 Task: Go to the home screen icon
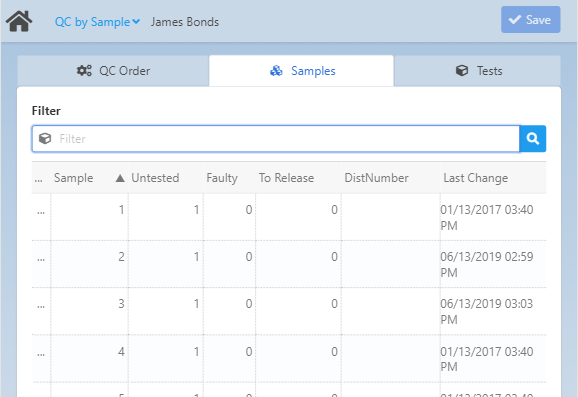point(19,21)
